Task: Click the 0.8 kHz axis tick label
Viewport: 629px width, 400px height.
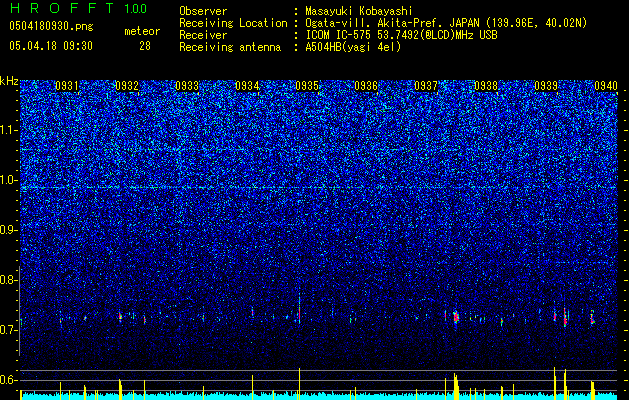Action: [x=9, y=280]
